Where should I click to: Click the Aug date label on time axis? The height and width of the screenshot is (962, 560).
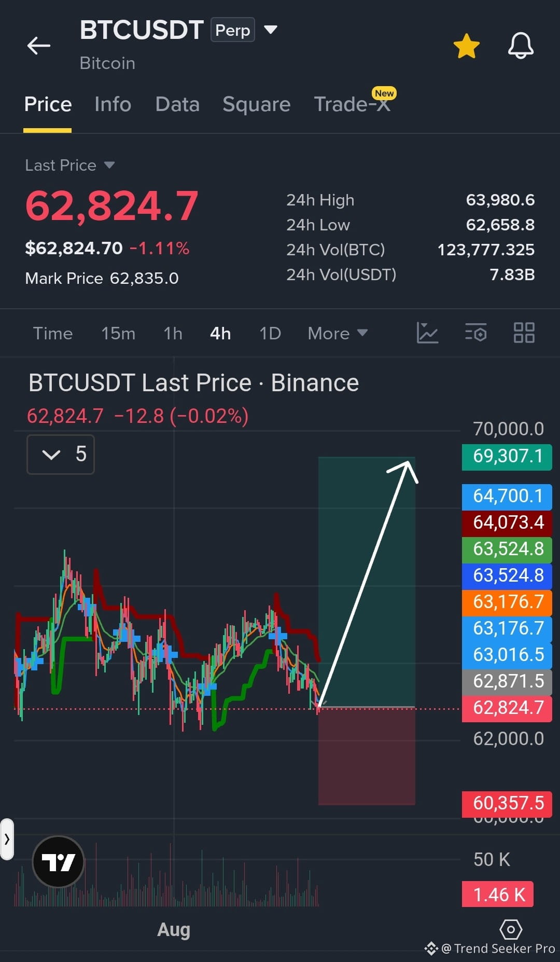coord(174,930)
